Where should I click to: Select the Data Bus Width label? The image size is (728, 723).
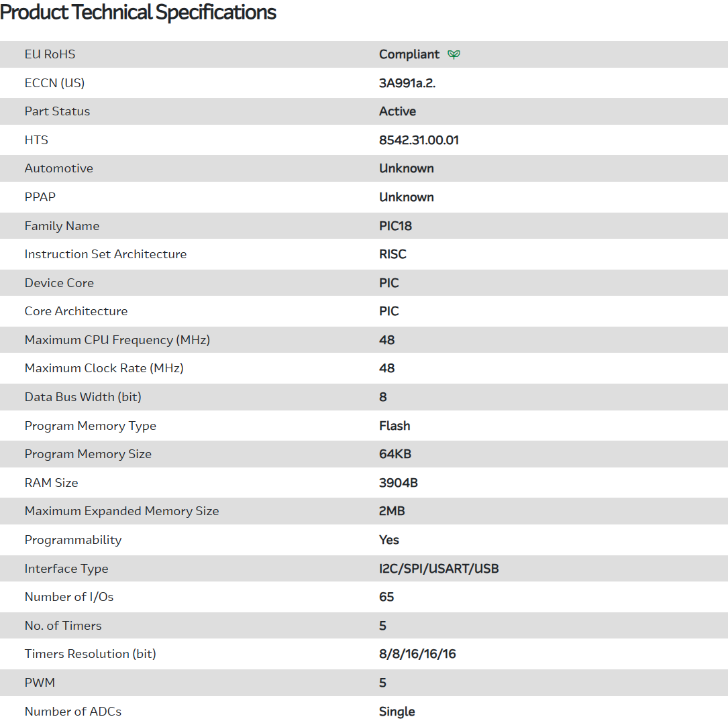83,397
